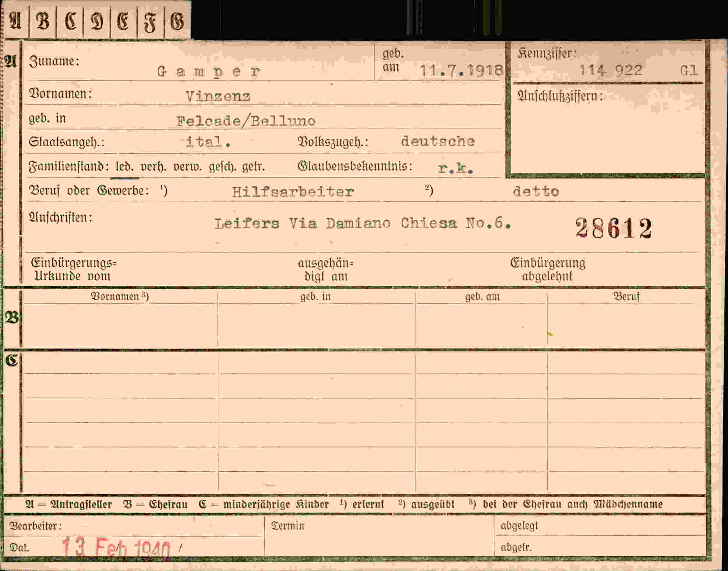This screenshot has height=571, width=728.
Task: Click nationality value 'ital.'
Action: click(x=208, y=142)
